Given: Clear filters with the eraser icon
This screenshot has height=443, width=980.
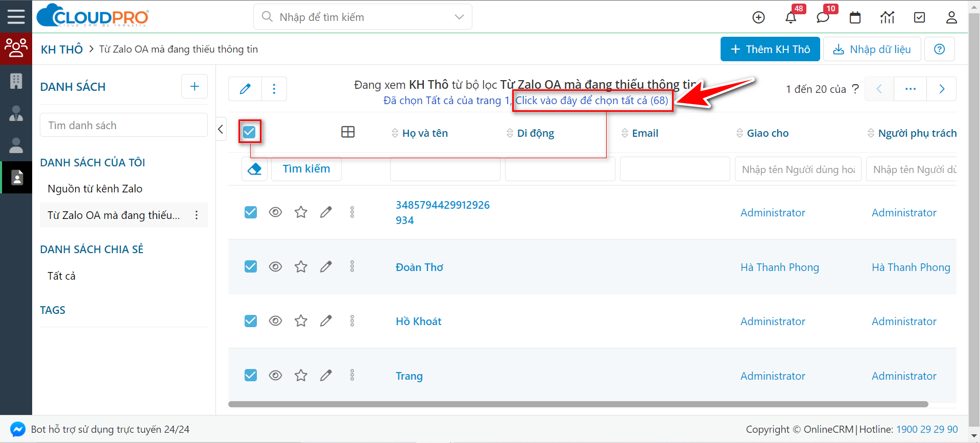Looking at the screenshot, I should click(x=254, y=169).
